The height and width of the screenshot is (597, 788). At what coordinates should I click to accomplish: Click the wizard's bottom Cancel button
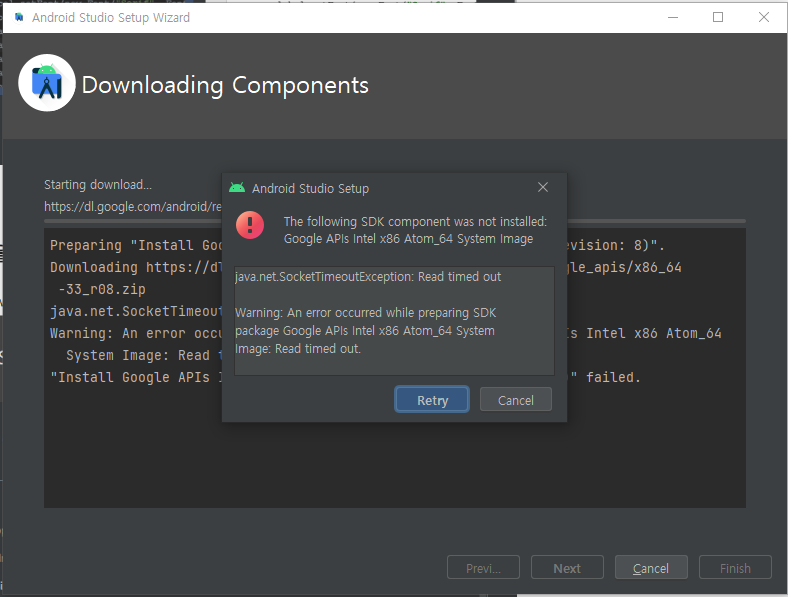coord(651,568)
